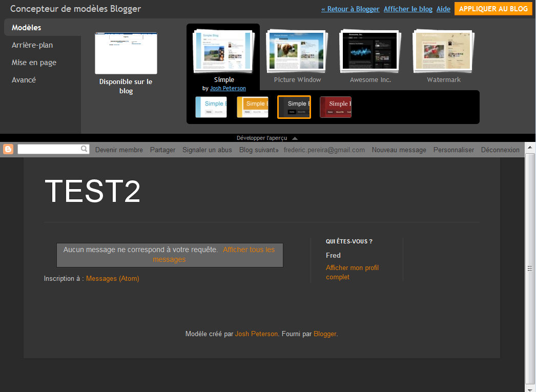The height and width of the screenshot is (392, 536).
Task: Go back via « Retour à Blogger link
Action: [x=351, y=9]
